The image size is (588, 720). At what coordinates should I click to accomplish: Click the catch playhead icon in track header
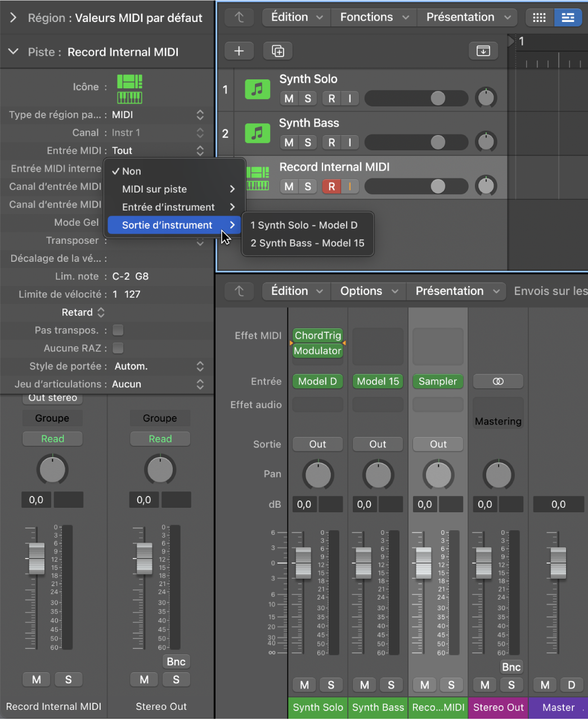click(x=483, y=51)
